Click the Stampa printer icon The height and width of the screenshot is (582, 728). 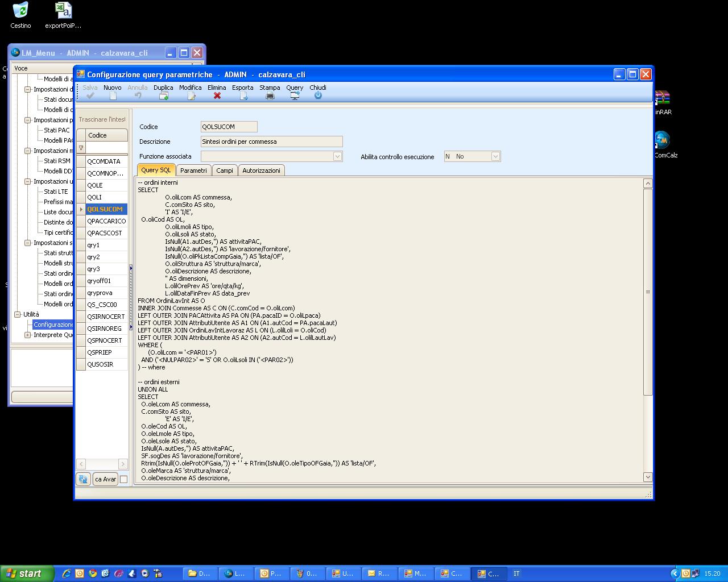(x=270, y=96)
